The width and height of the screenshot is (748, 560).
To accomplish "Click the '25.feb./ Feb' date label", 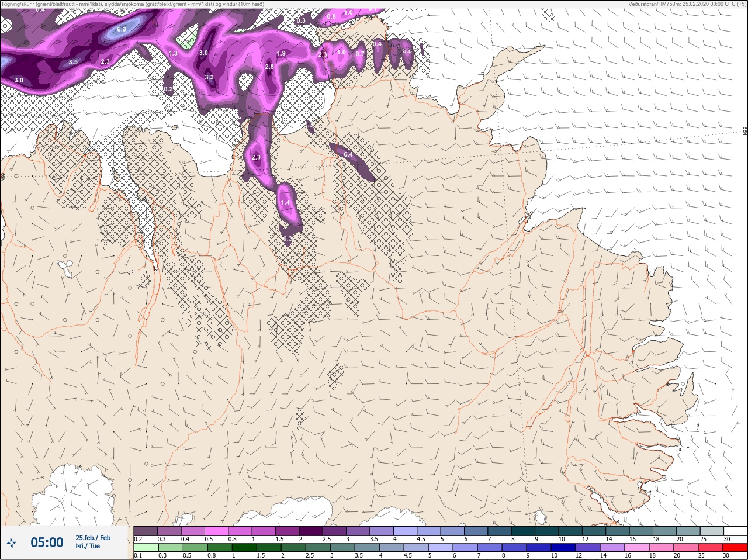I will point(92,538).
